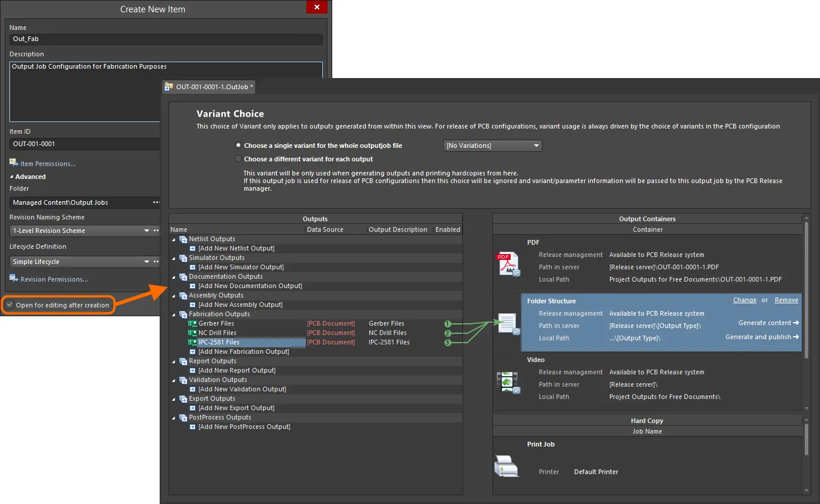Collapse the Documentation Outputs tree node
Screen dimensions: 820x504
[x=174, y=277]
